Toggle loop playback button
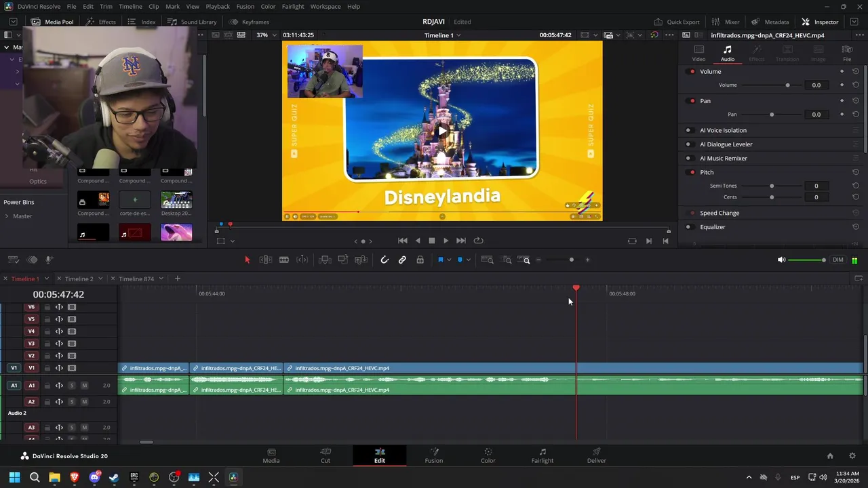This screenshot has height=488, width=868. [x=478, y=241]
